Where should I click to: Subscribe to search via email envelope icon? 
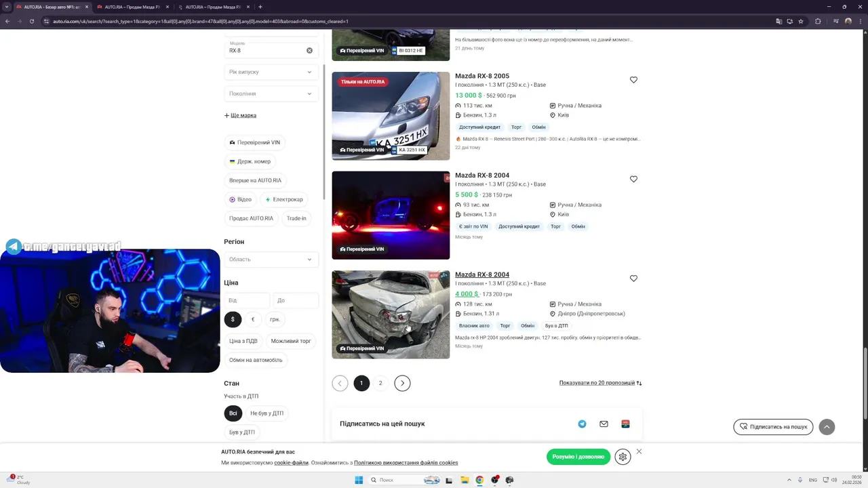point(604,424)
